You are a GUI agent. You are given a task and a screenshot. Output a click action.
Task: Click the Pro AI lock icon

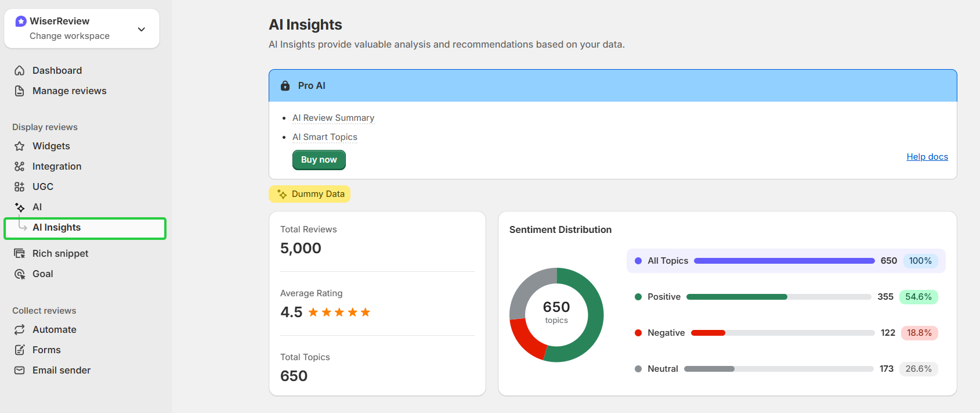click(x=285, y=85)
